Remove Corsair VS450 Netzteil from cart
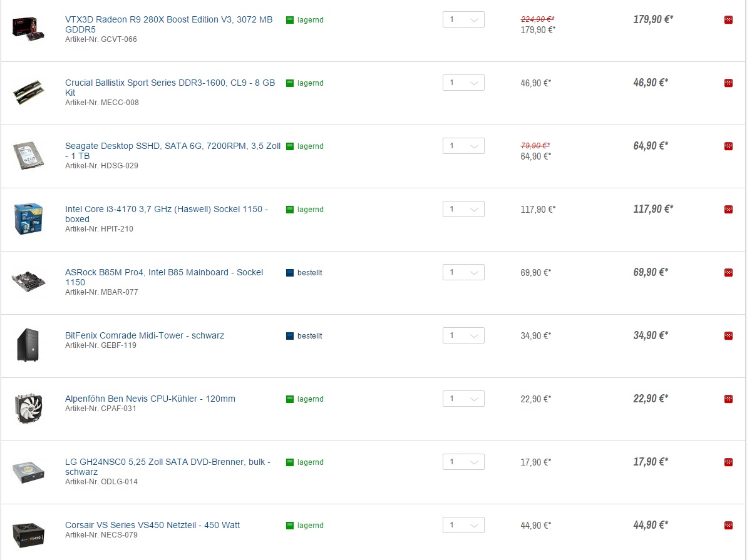The image size is (747, 560). (728, 525)
